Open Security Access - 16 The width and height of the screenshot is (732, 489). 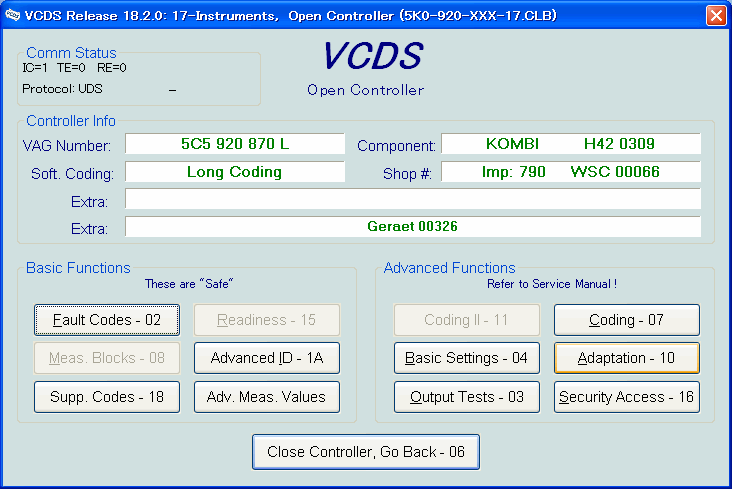[x=626, y=397]
